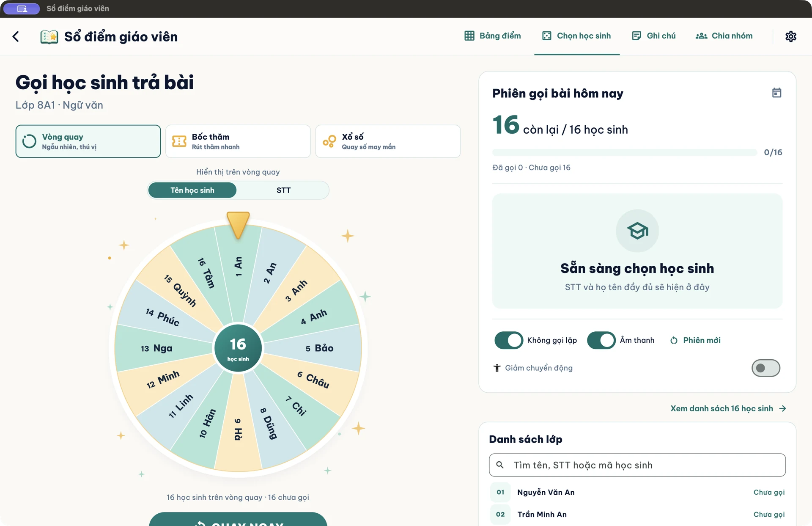Click the search magnifier icon
The width and height of the screenshot is (812, 526).
500,465
